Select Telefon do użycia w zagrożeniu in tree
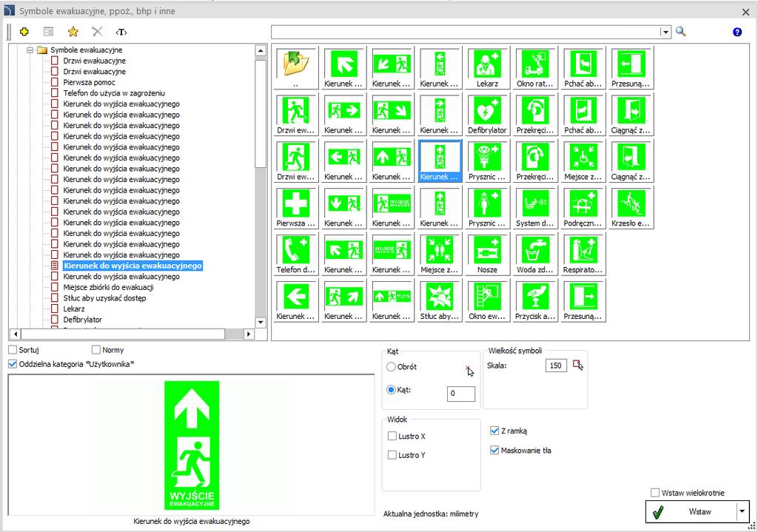This screenshot has height=532, width=758. coord(114,92)
